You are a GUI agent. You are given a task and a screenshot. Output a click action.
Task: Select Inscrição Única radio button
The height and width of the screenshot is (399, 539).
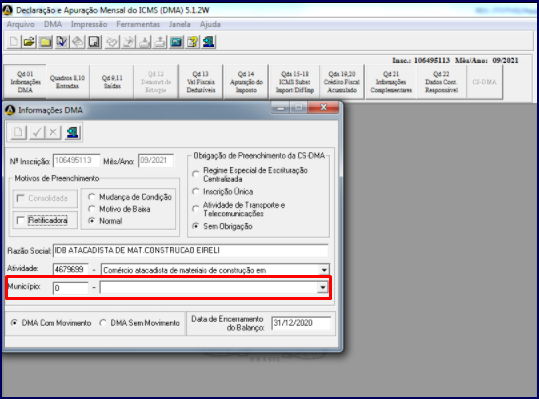tap(196, 191)
